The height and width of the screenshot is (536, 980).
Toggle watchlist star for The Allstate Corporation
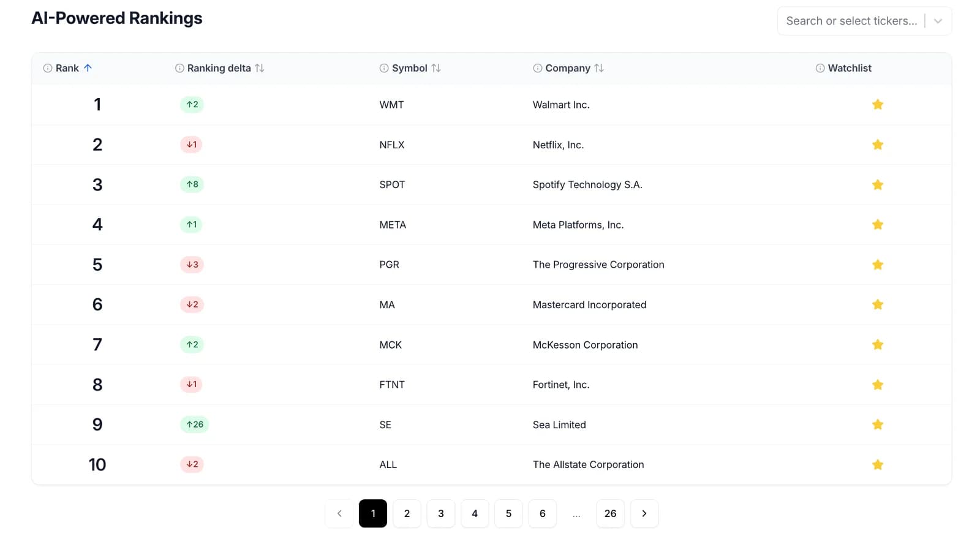(x=877, y=464)
